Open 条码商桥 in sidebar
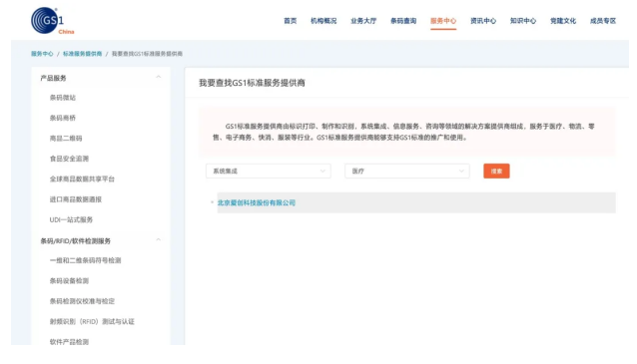This screenshot has height=364, width=637. click(63, 118)
